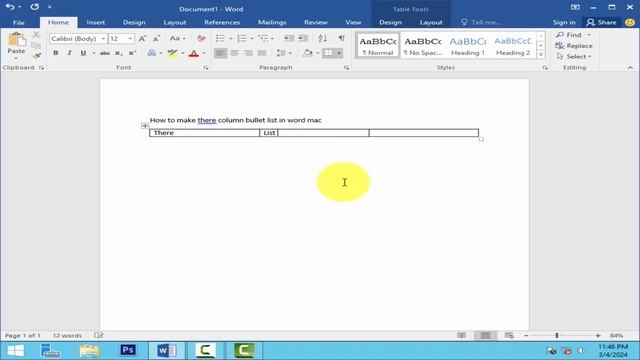Switch to the Mailings tab
Image resolution: width=640 pixels, height=360 pixels.
[272, 22]
